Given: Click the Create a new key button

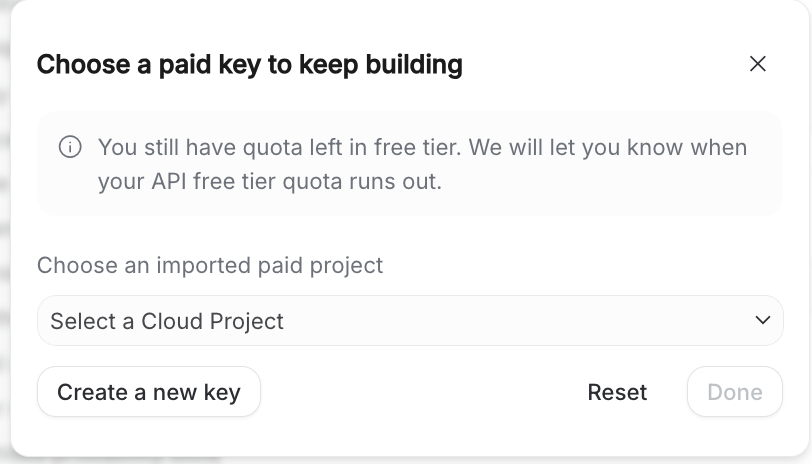Looking at the screenshot, I should tap(149, 392).
